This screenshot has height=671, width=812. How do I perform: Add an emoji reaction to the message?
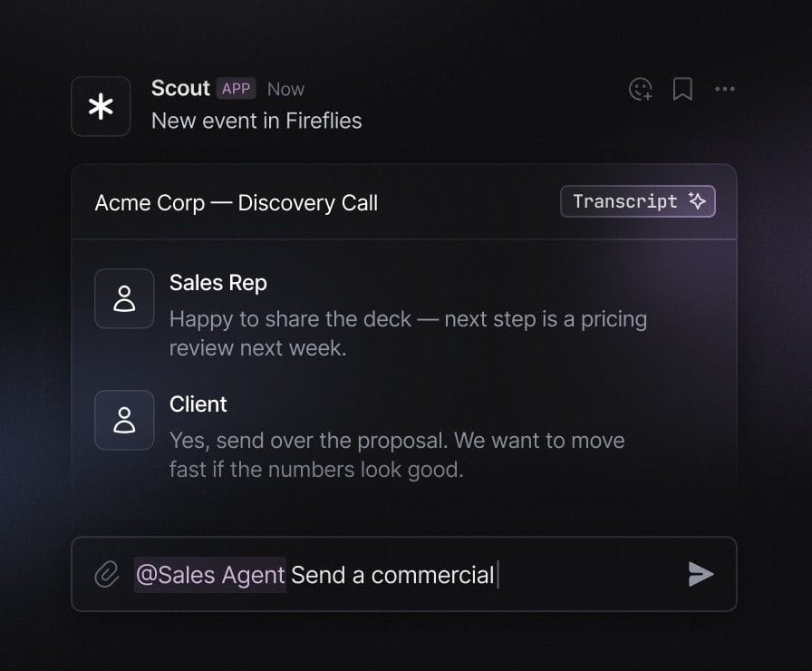(x=641, y=89)
